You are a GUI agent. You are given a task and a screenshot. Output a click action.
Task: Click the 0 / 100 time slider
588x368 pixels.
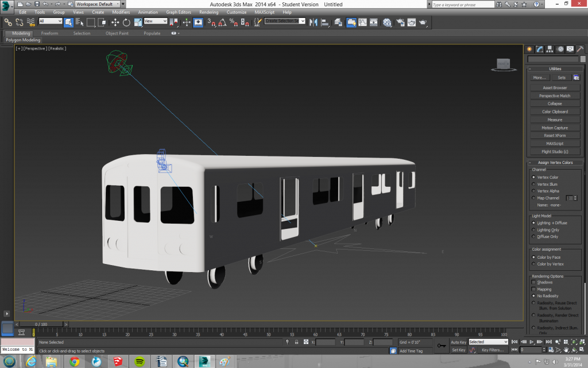pos(41,324)
